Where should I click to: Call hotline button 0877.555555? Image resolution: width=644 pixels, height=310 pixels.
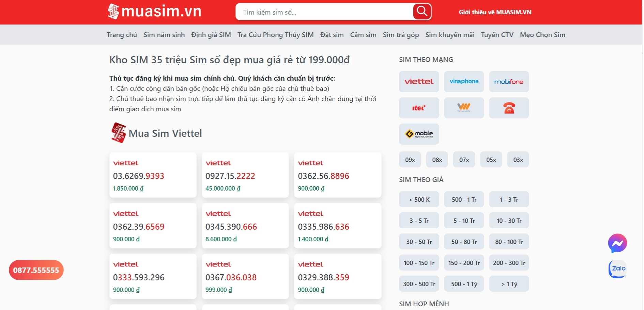click(x=36, y=270)
